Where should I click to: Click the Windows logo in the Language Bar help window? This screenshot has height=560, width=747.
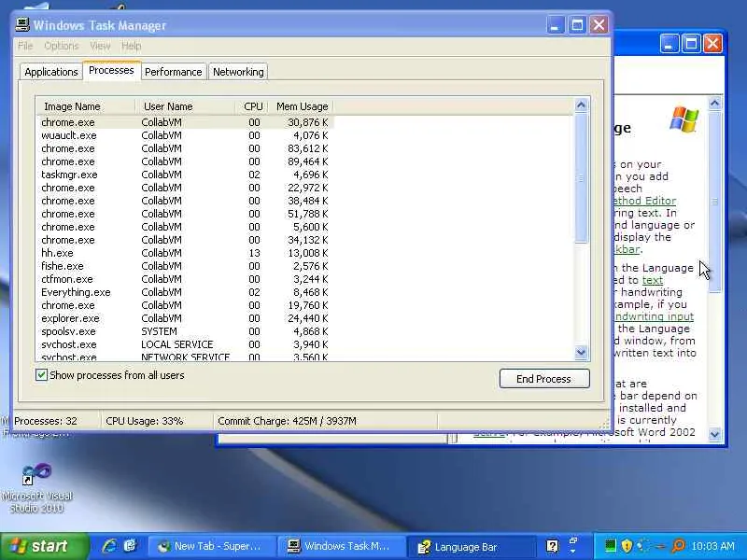point(684,119)
